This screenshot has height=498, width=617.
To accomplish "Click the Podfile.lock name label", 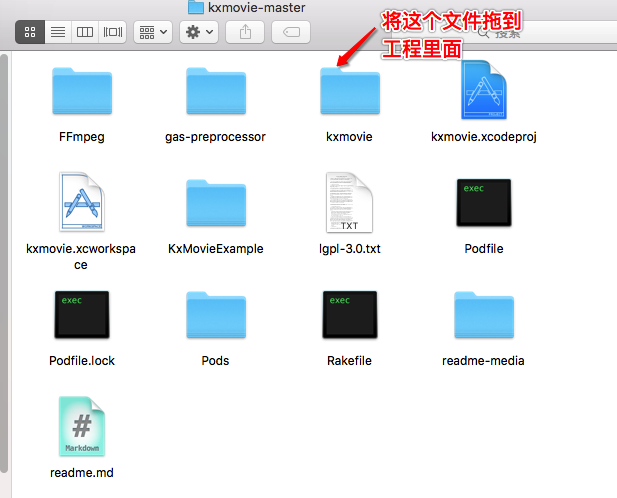I will tap(82, 361).
